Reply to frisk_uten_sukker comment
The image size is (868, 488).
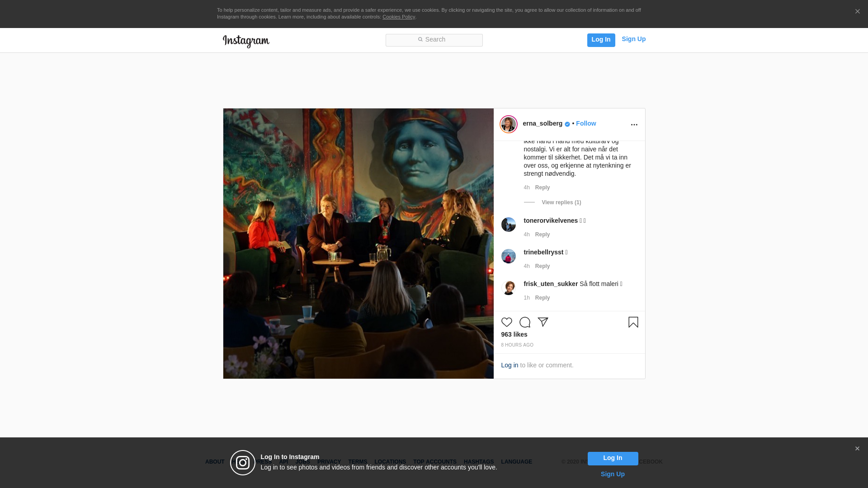point(542,298)
